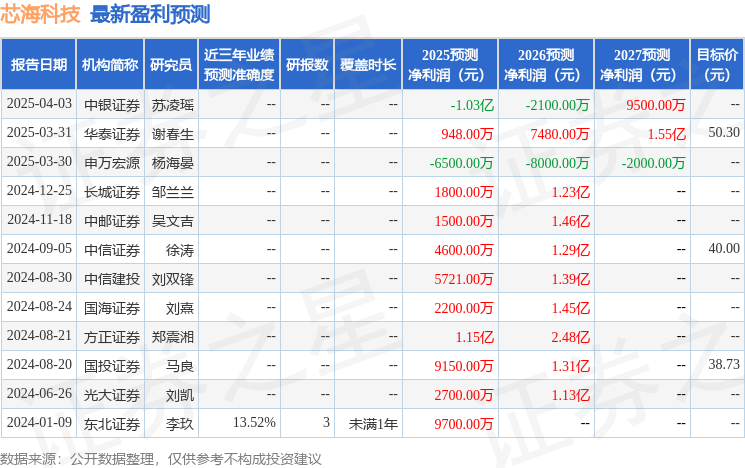The image size is (745, 468).
Task: Click the 芯海科技 title link
Action: [42, 14]
